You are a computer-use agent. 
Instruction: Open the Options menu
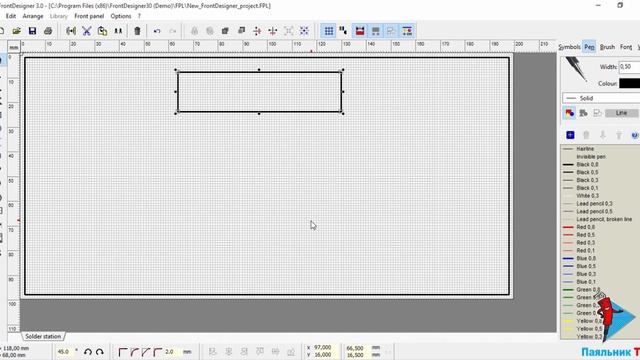(121, 16)
